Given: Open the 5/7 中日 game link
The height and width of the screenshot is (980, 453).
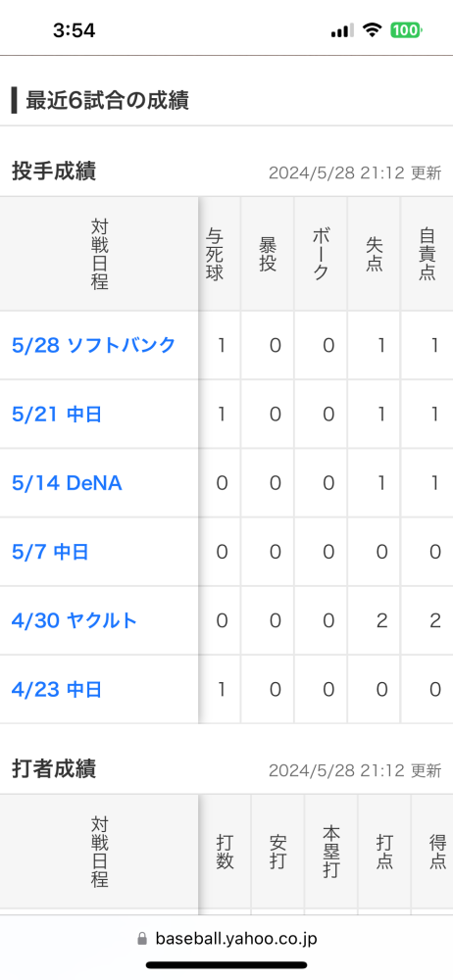Looking at the screenshot, I should [50, 552].
